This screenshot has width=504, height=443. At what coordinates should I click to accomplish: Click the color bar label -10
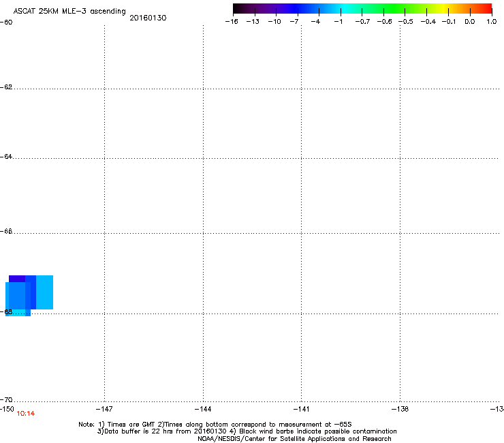[274, 22]
